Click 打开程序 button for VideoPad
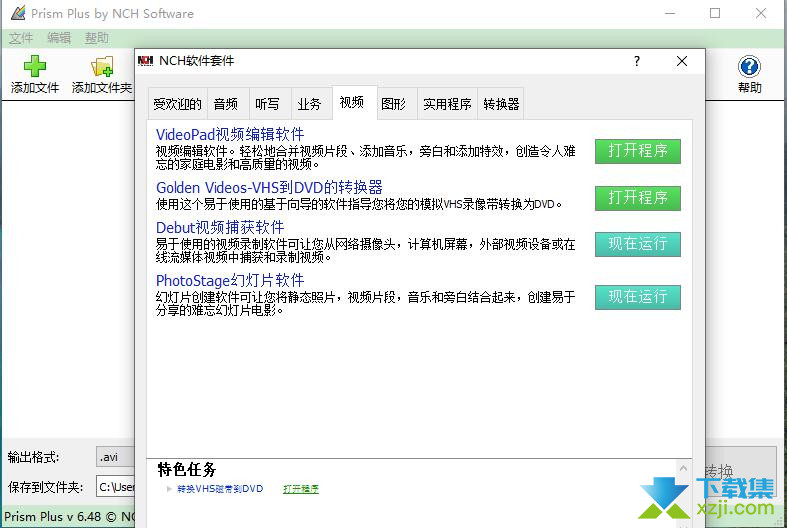Viewport: 787px width, 528px height. (x=637, y=151)
